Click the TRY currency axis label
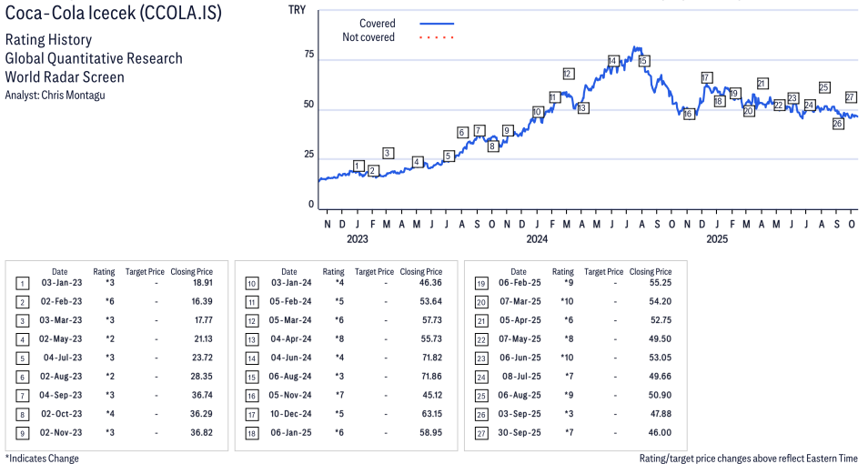This screenshot has width=868, height=464. pyautogui.click(x=297, y=10)
